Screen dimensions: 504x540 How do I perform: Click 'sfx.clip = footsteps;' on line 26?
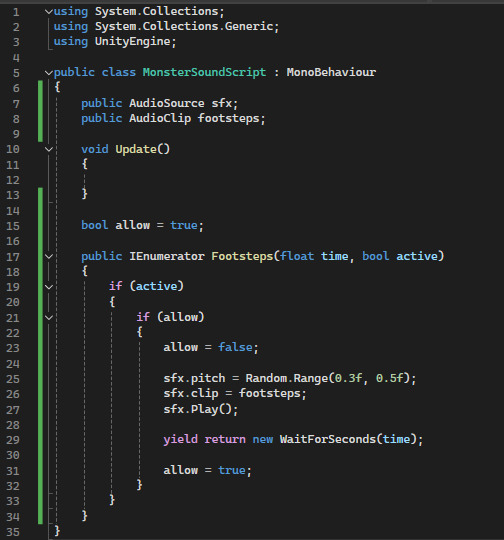[x=235, y=393]
